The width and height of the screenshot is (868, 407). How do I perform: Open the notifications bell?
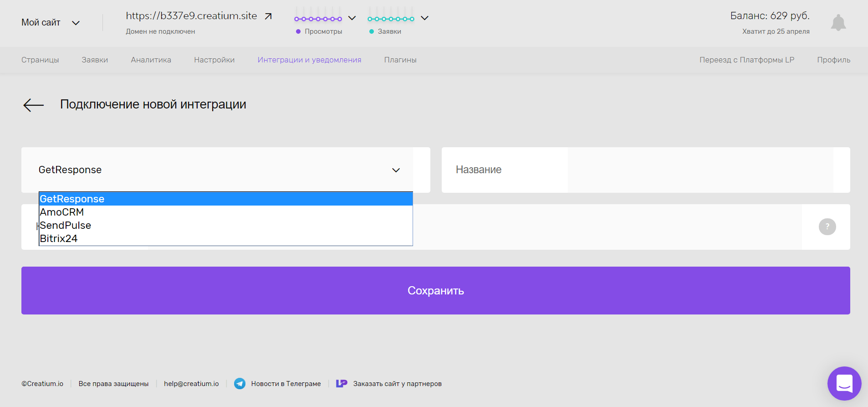coord(838,22)
